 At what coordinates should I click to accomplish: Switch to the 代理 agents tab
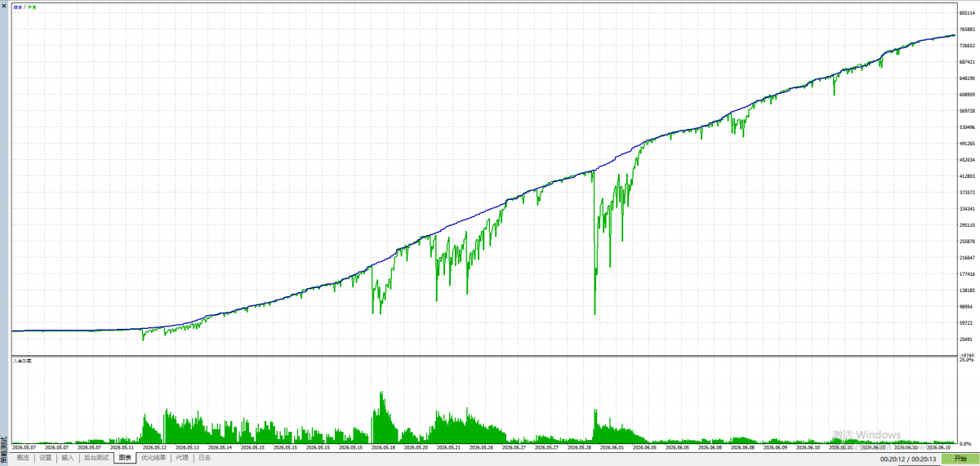[181, 458]
